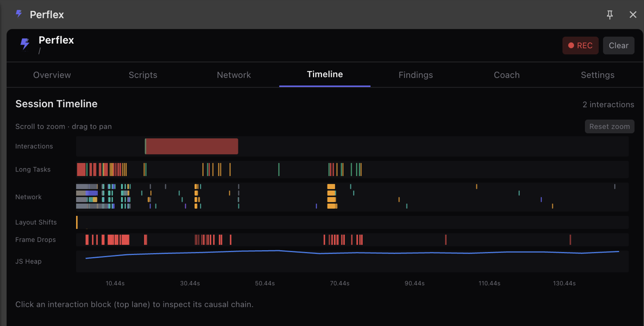Switch to the Overview tab
The height and width of the screenshot is (326, 644).
52,75
